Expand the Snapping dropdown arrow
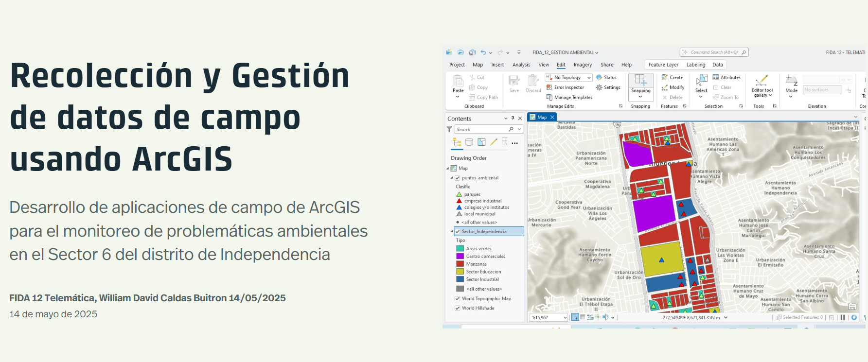868x362 pixels. point(640,97)
